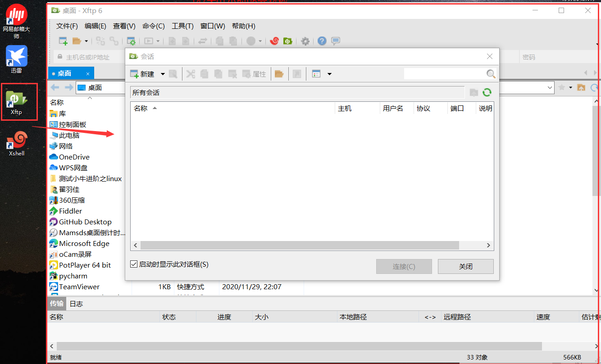Screen dimensions: 601x364
Task: Click the Xshell launch icon in toolbar
Action: click(274, 41)
